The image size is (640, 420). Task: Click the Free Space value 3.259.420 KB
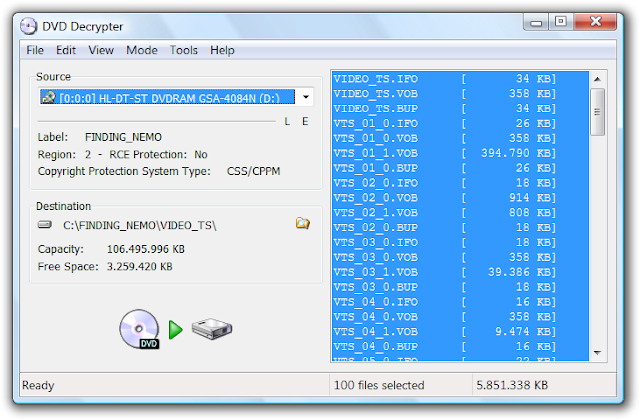tap(140, 267)
